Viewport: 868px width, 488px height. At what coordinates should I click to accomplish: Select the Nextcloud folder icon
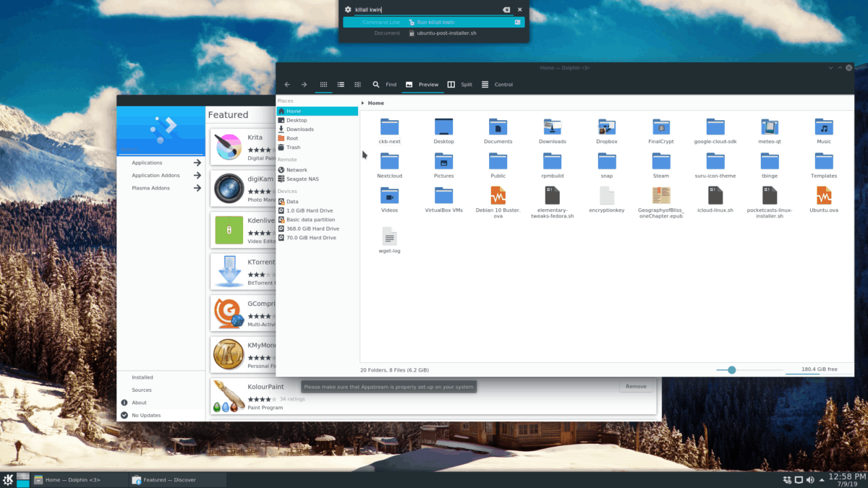point(389,161)
